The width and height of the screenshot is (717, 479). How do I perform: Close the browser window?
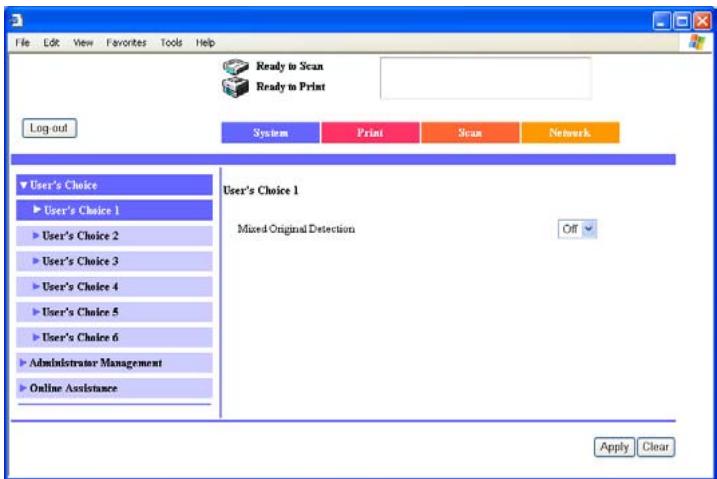[x=702, y=21]
